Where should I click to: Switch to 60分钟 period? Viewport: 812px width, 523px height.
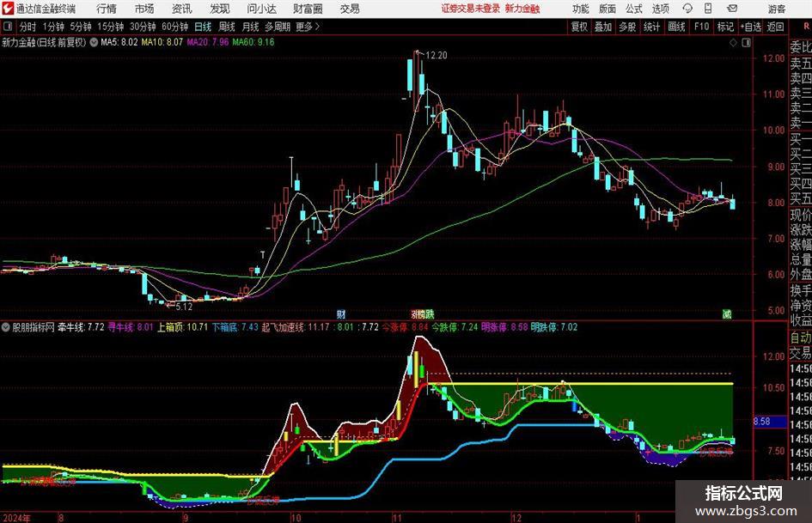pyautogui.click(x=174, y=27)
